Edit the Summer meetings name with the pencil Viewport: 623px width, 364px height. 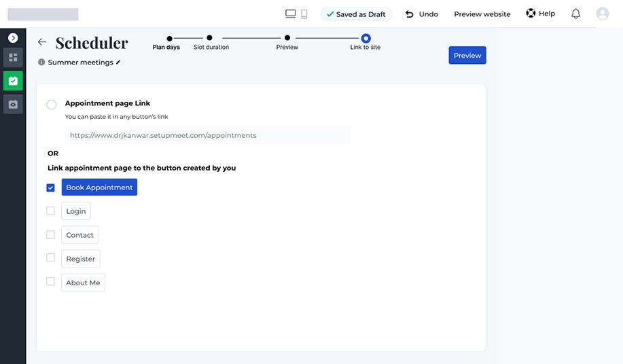click(x=118, y=62)
